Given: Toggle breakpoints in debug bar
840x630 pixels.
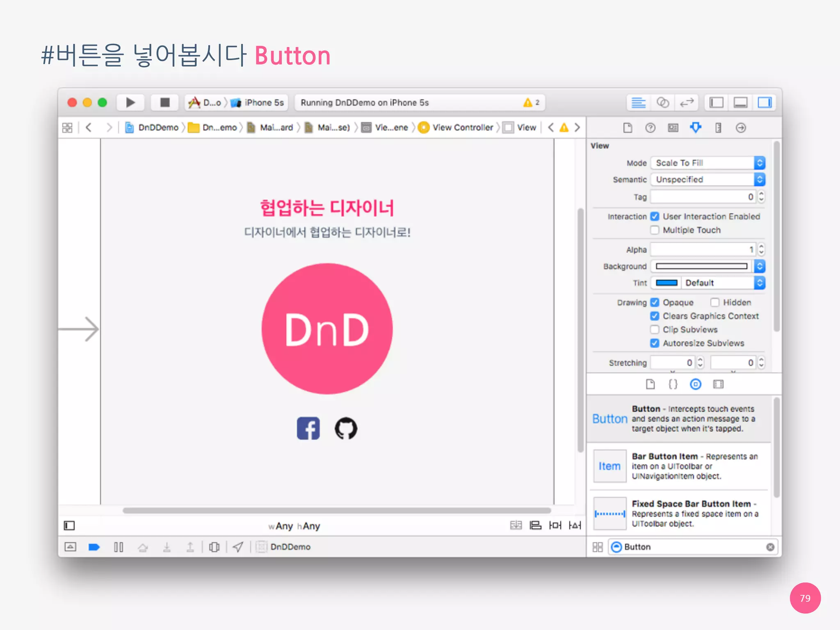Looking at the screenshot, I should click(94, 547).
